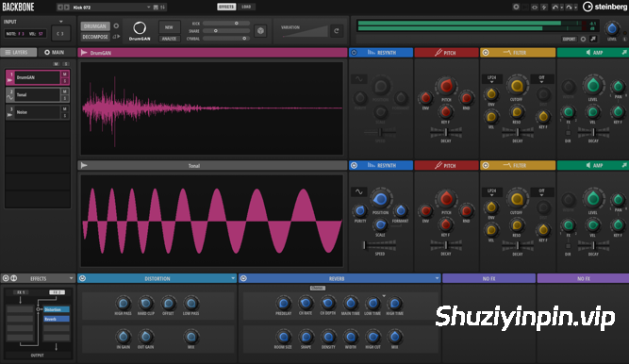
Task: Click the ANALYZE button
Action: (x=169, y=39)
